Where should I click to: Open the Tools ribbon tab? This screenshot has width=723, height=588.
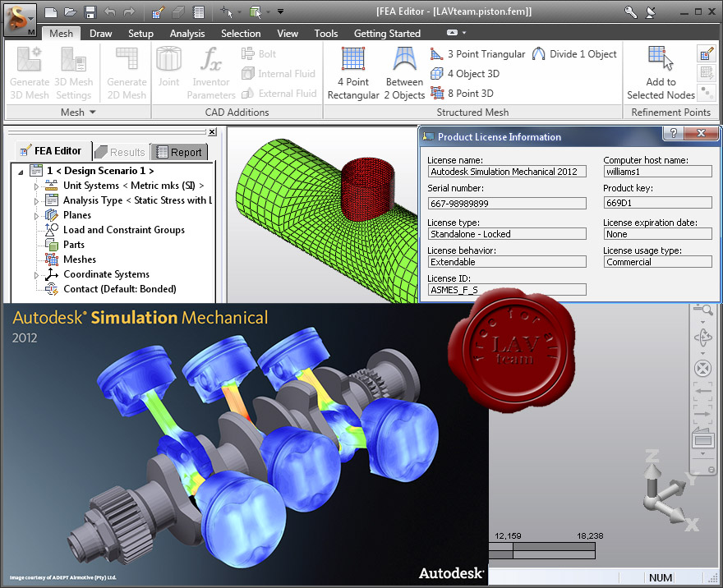pos(326,33)
